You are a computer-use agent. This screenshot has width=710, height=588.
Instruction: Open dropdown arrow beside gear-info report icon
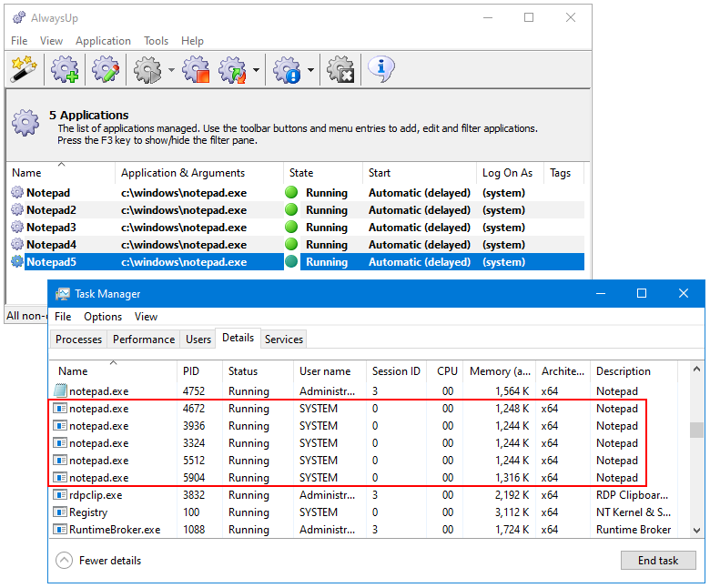point(310,70)
